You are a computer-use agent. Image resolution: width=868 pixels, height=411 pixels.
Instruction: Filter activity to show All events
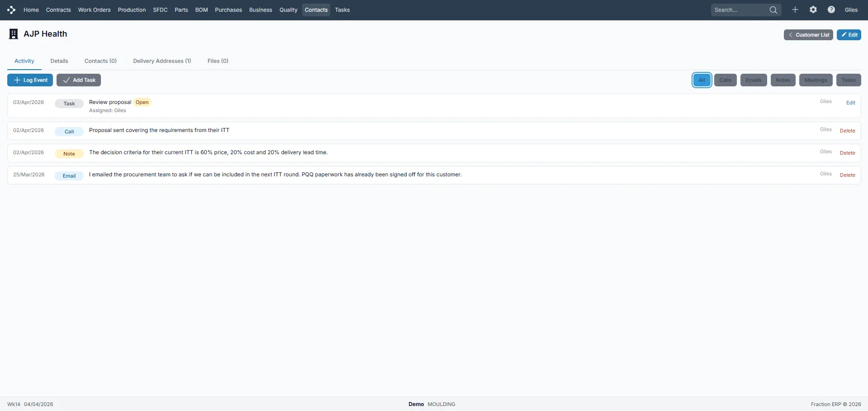[702, 80]
